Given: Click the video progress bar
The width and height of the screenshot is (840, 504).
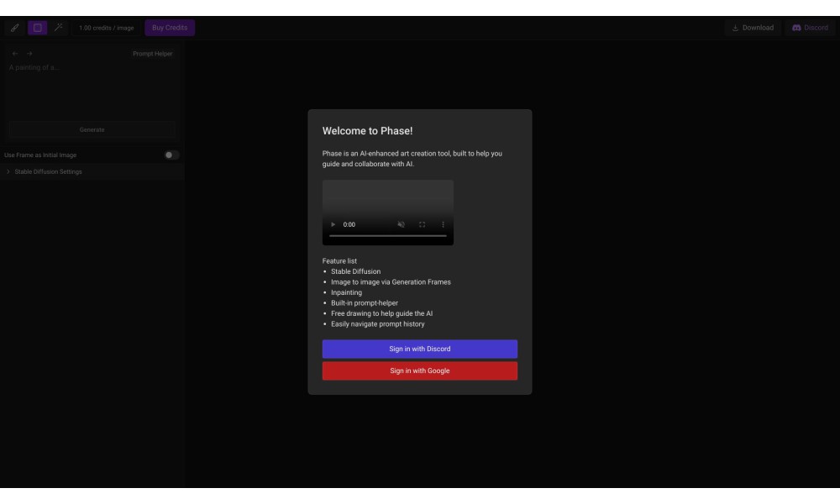Looking at the screenshot, I should (x=388, y=236).
